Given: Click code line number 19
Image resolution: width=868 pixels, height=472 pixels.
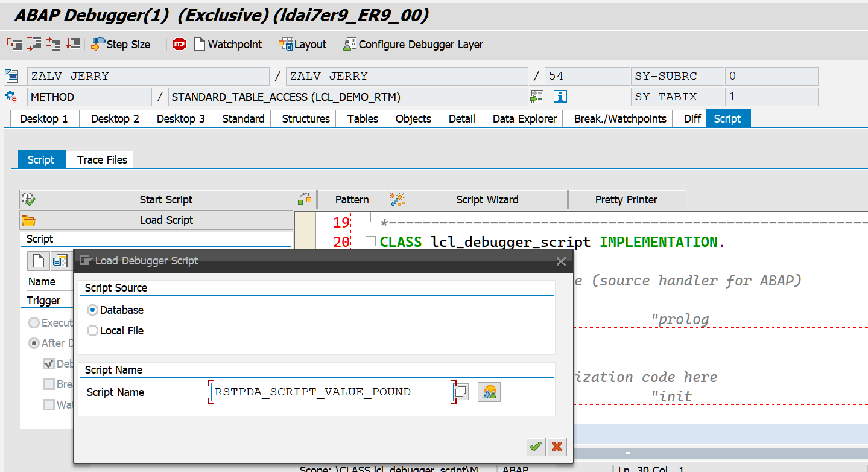Looking at the screenshot, I should coord(341,222).
